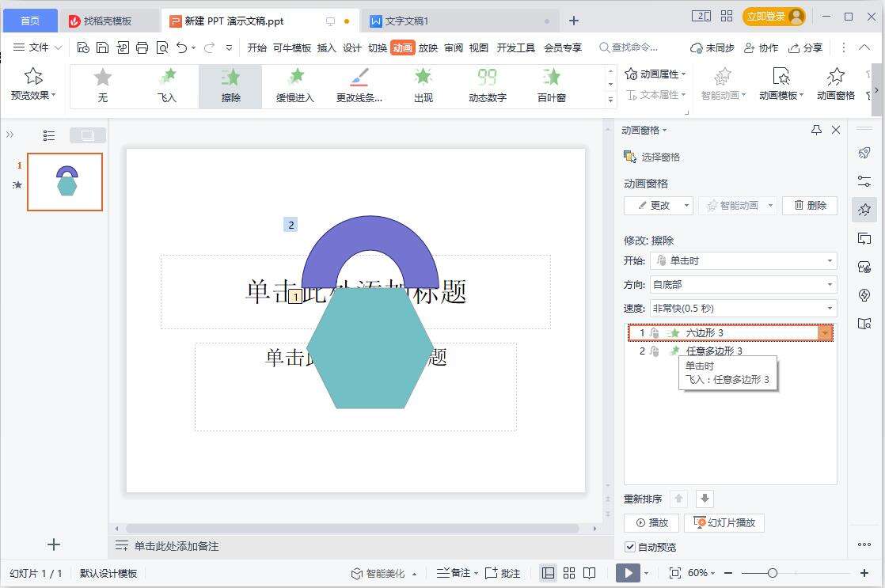
Task: Switch to normal view in status bar
Action: (548, 573)
